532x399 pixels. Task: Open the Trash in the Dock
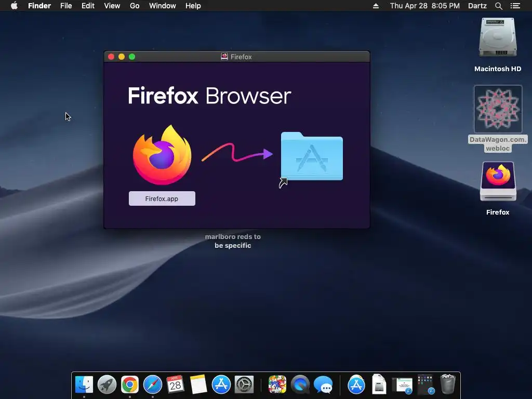(x=447, y=384)
